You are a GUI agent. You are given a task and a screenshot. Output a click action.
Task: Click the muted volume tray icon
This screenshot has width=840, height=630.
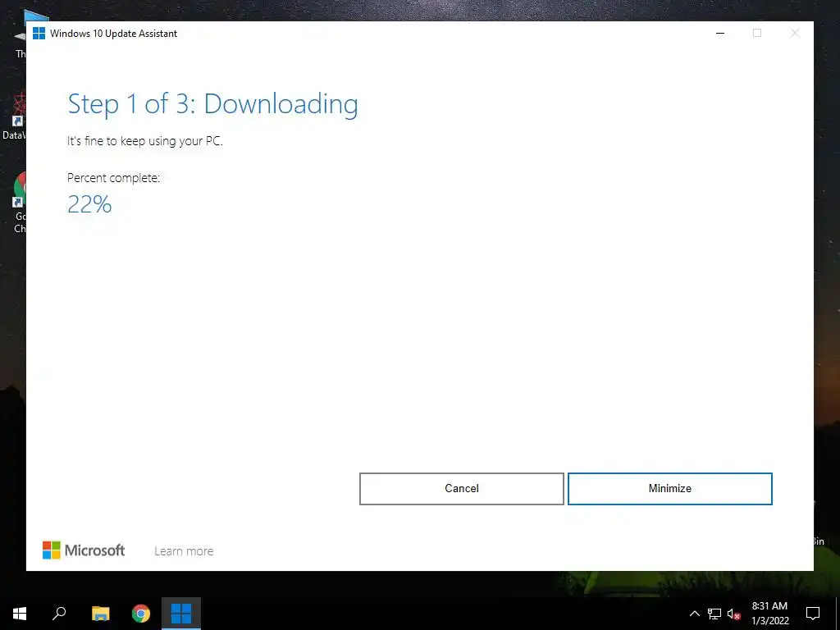(x=733, y=614)
